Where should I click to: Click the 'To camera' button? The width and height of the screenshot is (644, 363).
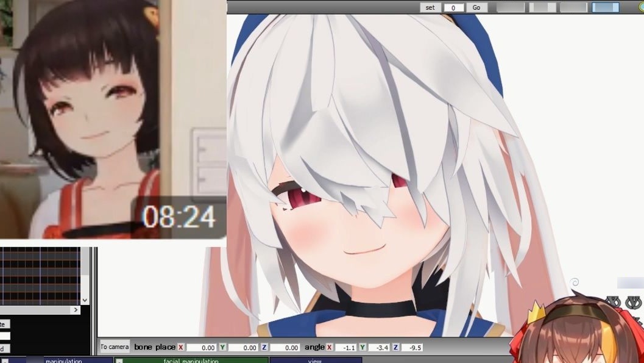115,347
